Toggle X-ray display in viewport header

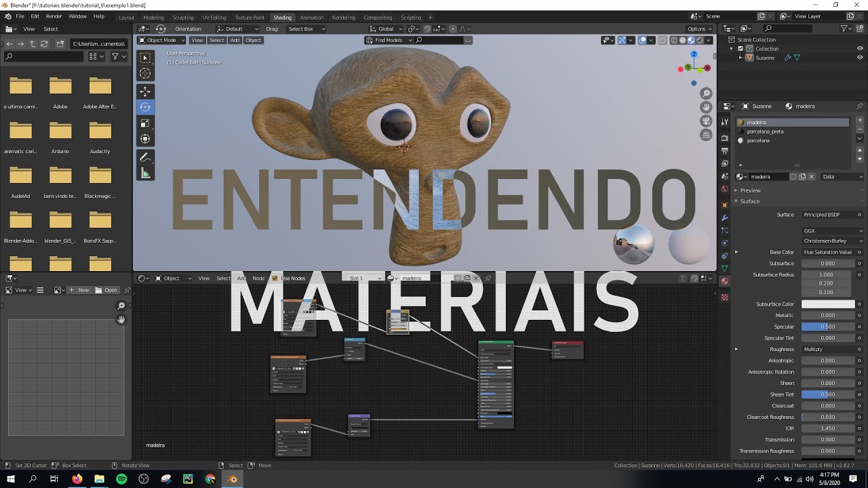[x=663, y=40]
